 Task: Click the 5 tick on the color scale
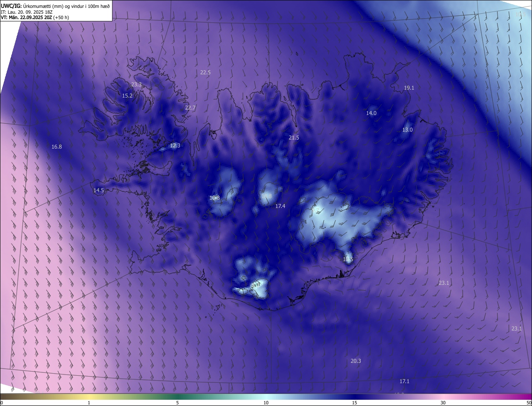click(x=177, y=403)
